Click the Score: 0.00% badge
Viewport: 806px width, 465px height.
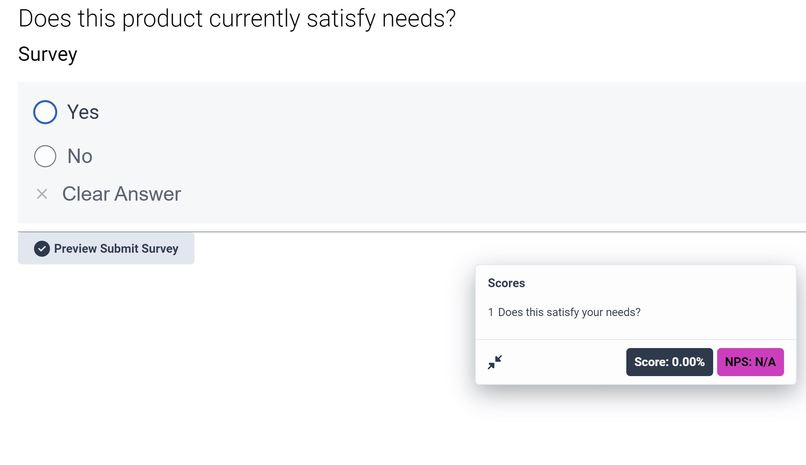tap(669, 362)
